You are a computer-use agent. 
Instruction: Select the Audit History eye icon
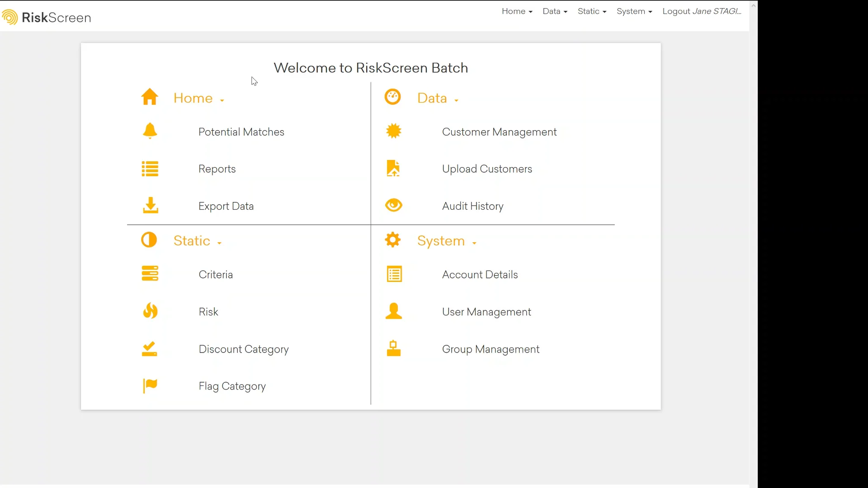[x=393, y=205]
